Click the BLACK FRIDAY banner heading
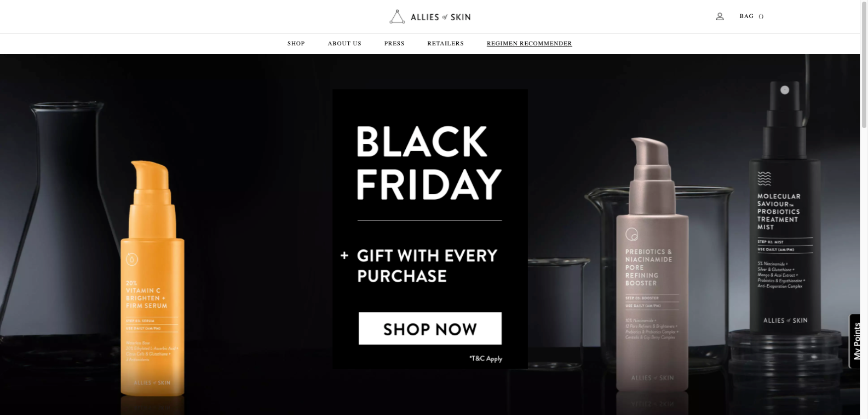This screenshot has width=868, height=419. [428, 162]
